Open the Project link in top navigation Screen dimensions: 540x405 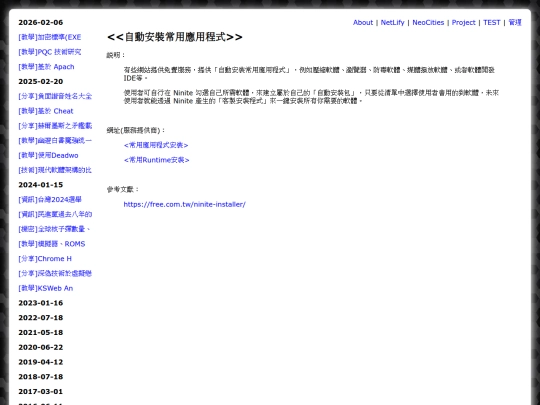click(x=463, y=22)
